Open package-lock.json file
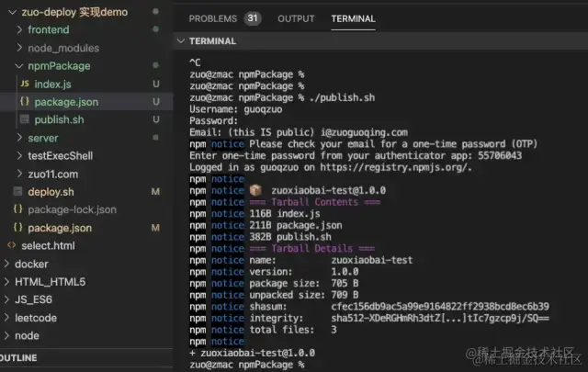The image size is (588, 372). pyautogui.click(x=72, y=209)
